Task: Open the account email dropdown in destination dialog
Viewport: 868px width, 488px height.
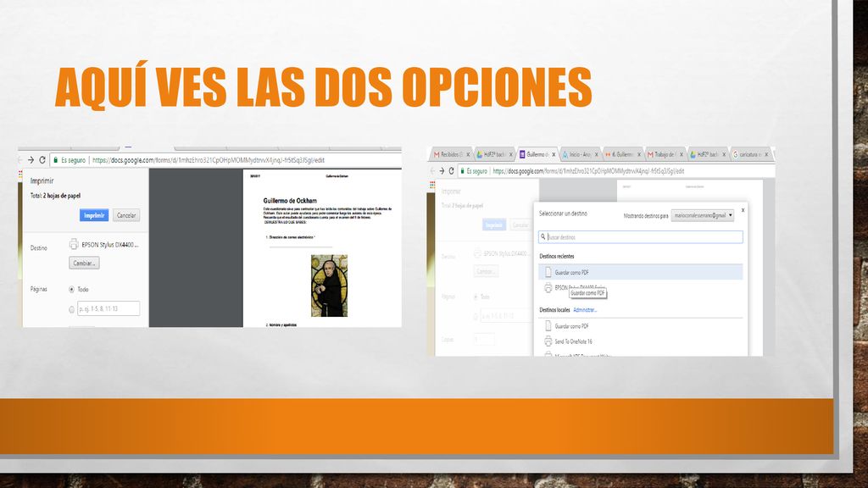Action: (x=703, y=215)
